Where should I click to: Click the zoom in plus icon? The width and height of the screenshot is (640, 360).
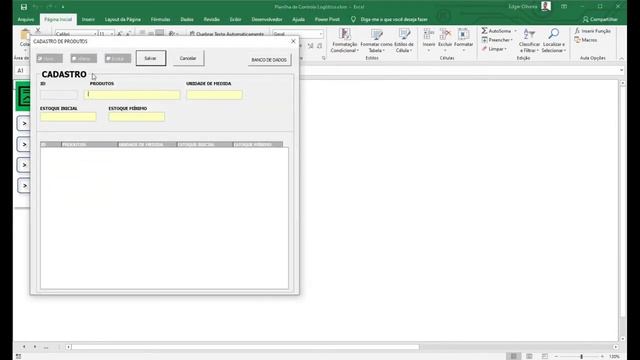[602, 356]
